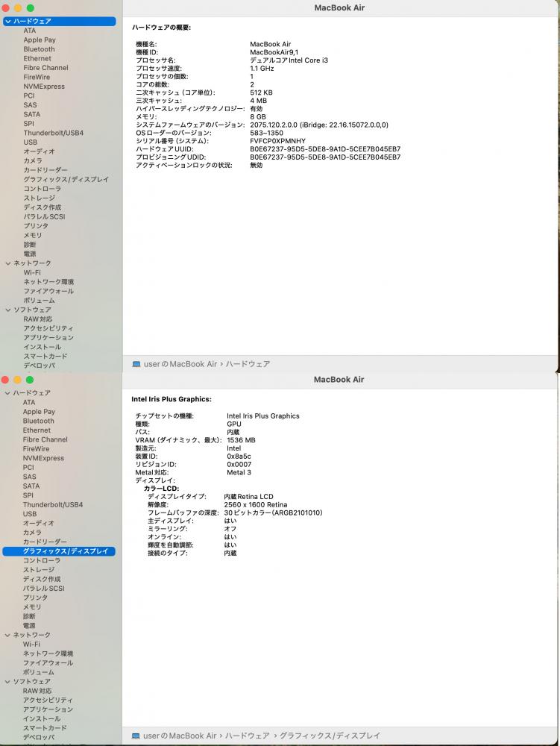
Task: Select Bluetooth in top window sidebar
Action: point(39,49)
